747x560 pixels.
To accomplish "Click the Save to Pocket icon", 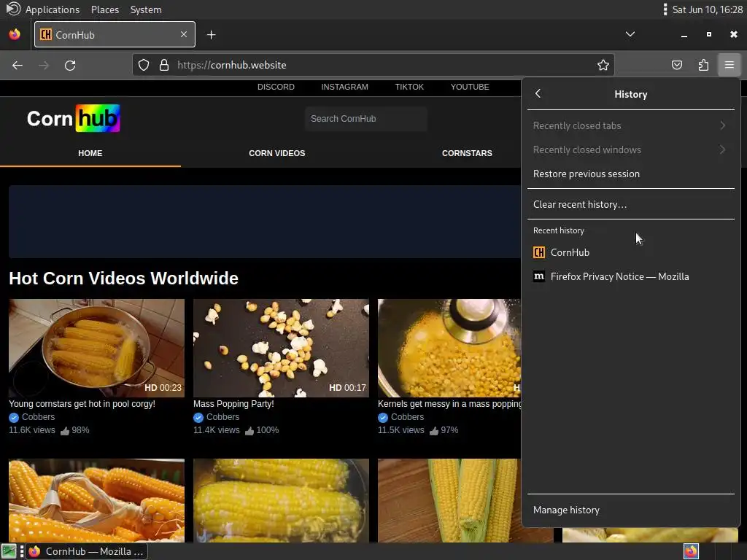I will pos(676,65).
